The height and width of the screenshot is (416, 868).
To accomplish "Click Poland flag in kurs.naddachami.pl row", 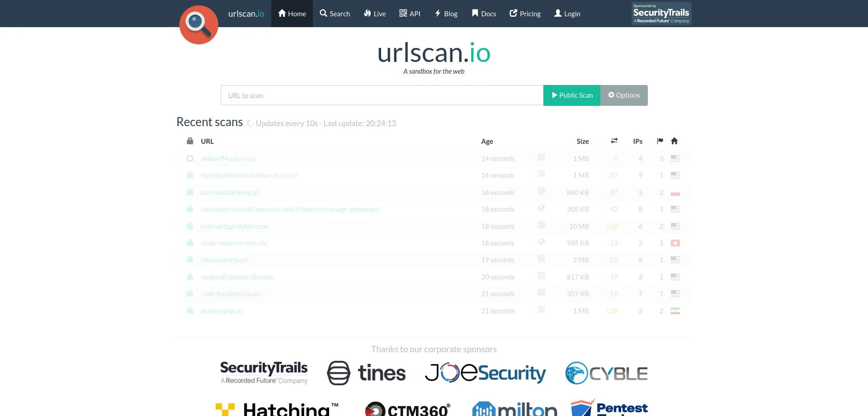I will [x=675, y=193].
